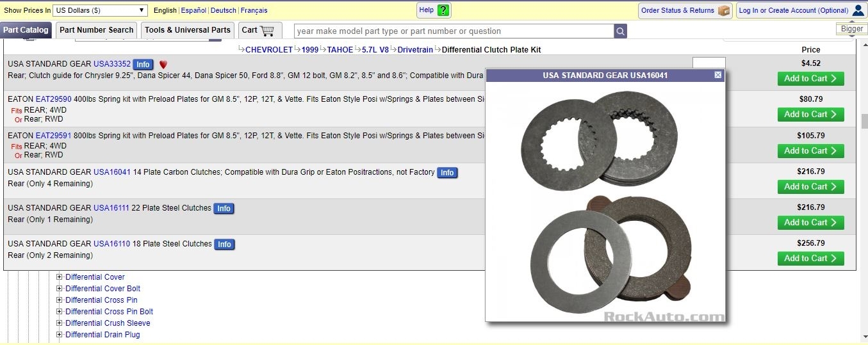
Task: Expand the Differential Drain Plug category
Action: tap(60, 335)
